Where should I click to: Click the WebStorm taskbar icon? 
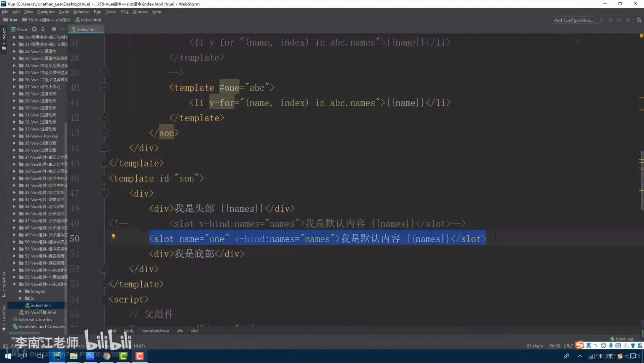tap(57, 356)
